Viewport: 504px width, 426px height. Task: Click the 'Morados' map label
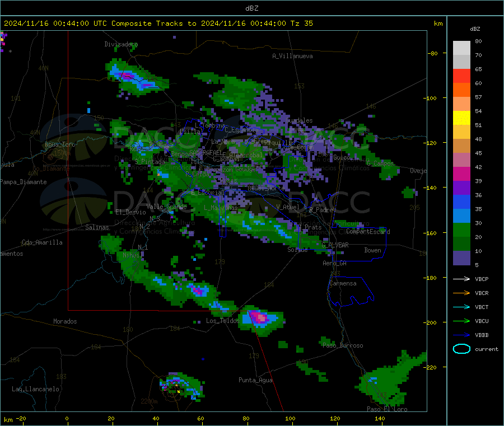65,321
